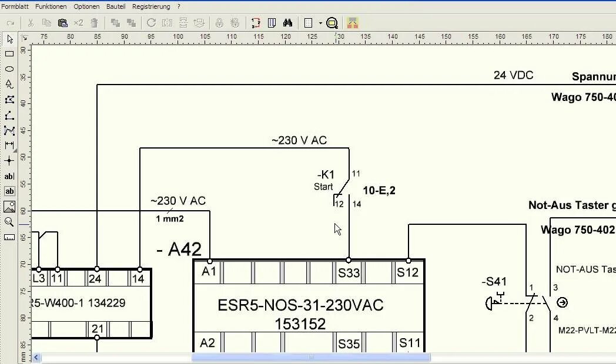Select the magnifier zoom tool in the left toolbar

[9, 222]
